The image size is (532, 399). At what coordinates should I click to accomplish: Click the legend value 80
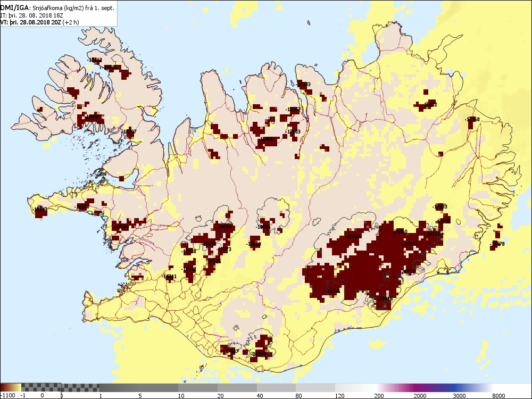click(x=299, y=395)
